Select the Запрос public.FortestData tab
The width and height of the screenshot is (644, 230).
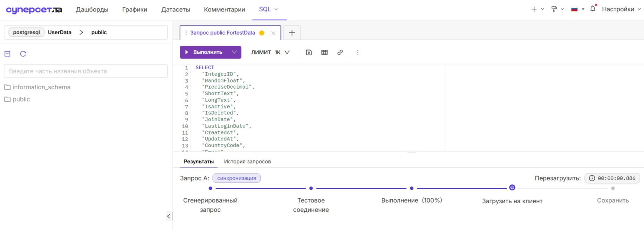(x=222, y=33)
